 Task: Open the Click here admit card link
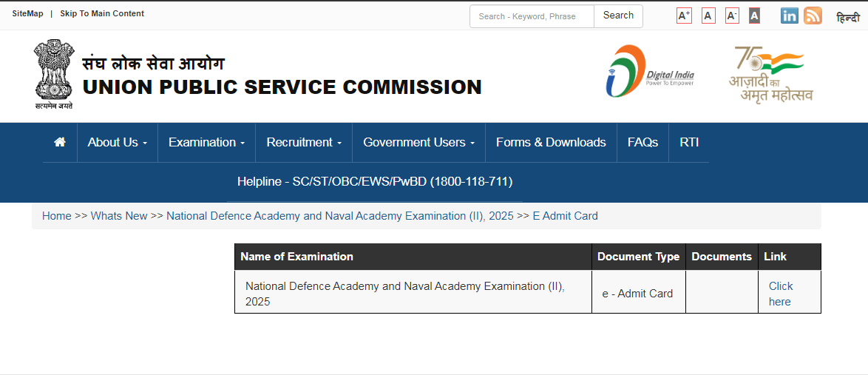pyautogui.click(x=781, y=294)
